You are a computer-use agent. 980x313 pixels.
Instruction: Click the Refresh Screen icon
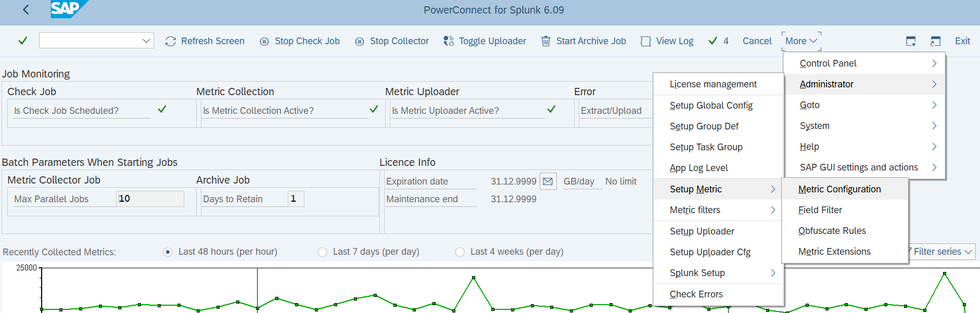(x=170, y=41)
